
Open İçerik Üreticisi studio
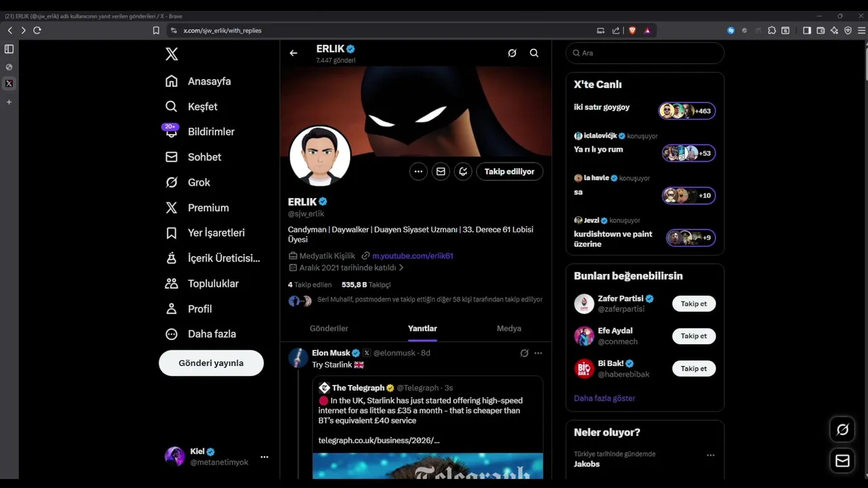(x=212, y=258)
